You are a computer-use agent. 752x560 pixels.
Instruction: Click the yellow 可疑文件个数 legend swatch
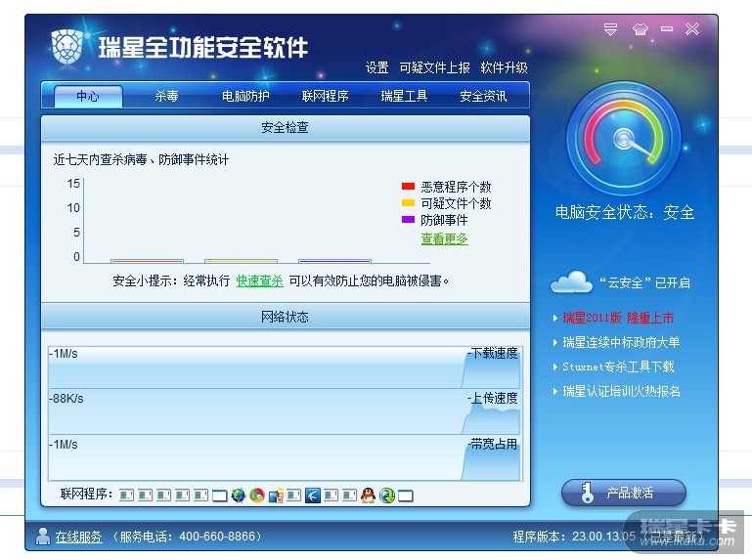pos(408,203)
